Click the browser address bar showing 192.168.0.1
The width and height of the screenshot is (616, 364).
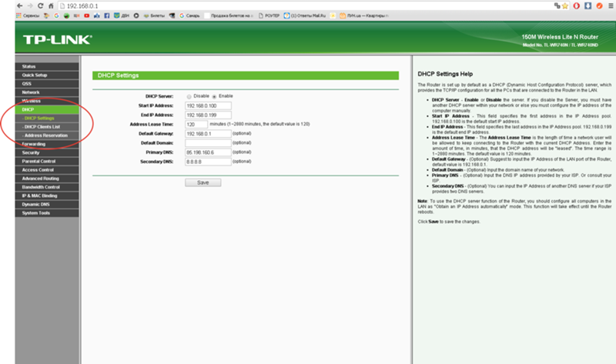click(304, 6)
